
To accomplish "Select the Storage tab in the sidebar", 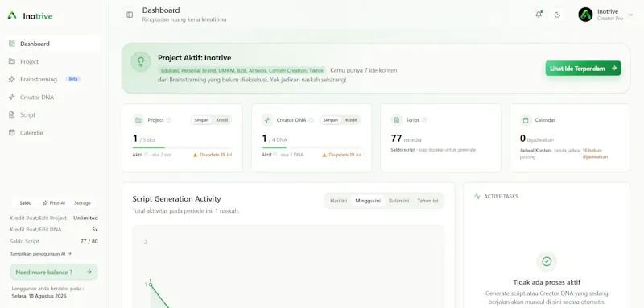I will tap(82, 203).
